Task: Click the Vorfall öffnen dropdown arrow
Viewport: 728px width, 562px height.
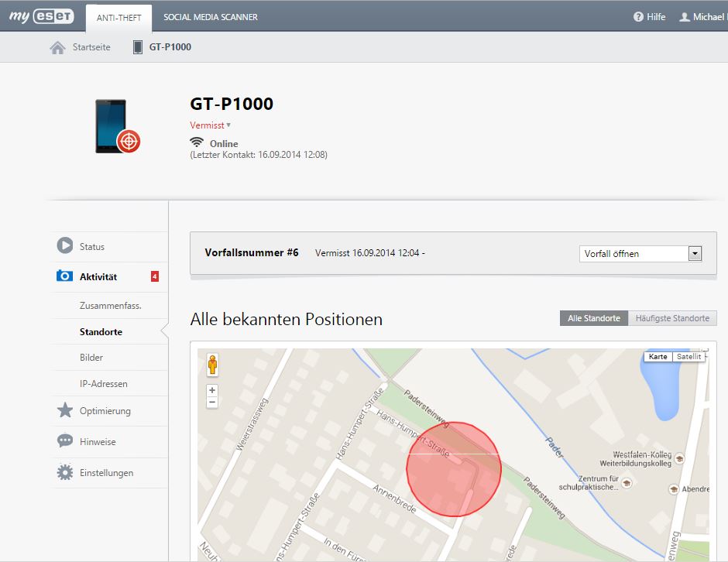Action: click(x=695, y=253)
